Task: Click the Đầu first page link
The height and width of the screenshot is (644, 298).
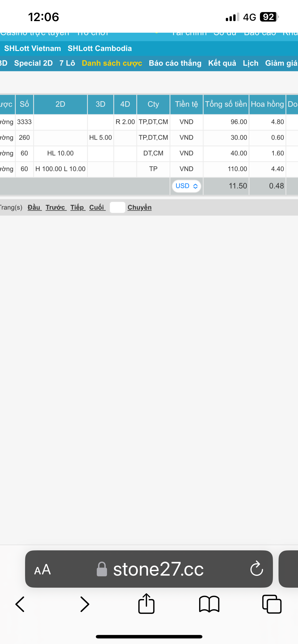Action: (34, 207)
